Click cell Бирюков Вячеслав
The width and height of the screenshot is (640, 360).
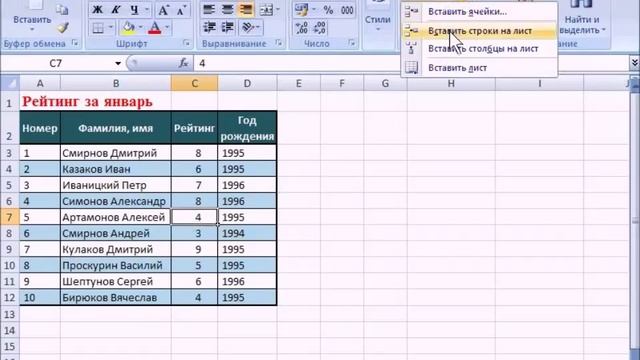pyautogui.click(x=116, y=298)
